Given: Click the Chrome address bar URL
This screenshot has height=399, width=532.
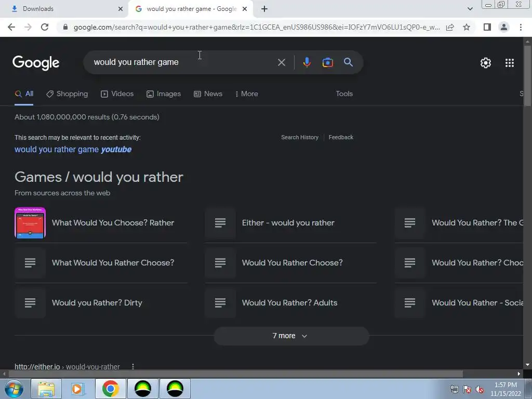Looking at the screenshot, I should [x=257, y=27].
